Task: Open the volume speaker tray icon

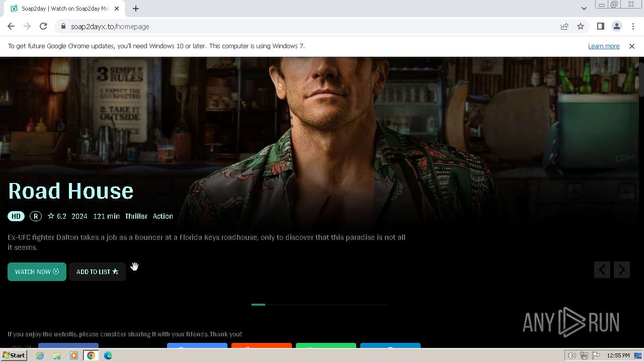Action: pos(572,355)
